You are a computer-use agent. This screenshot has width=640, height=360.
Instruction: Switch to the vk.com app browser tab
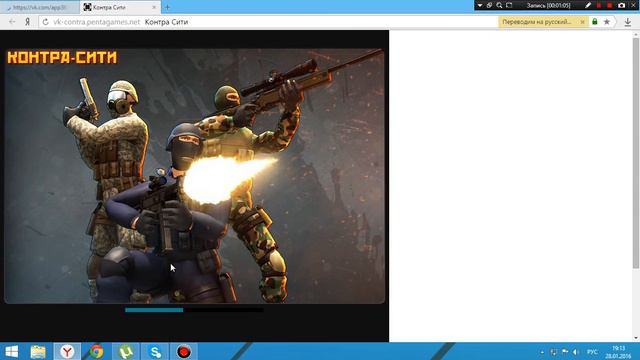pos(40,7)
